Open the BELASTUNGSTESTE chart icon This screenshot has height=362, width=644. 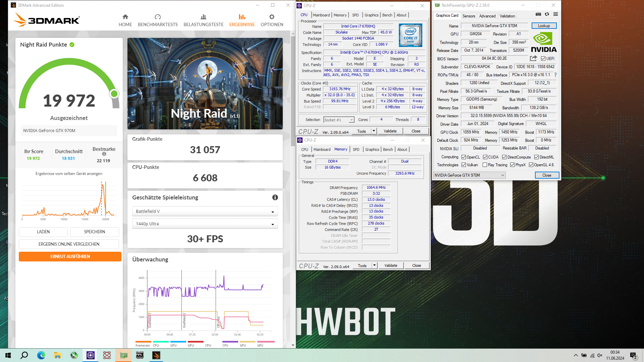pyautogui.click(x=203, y=17)
